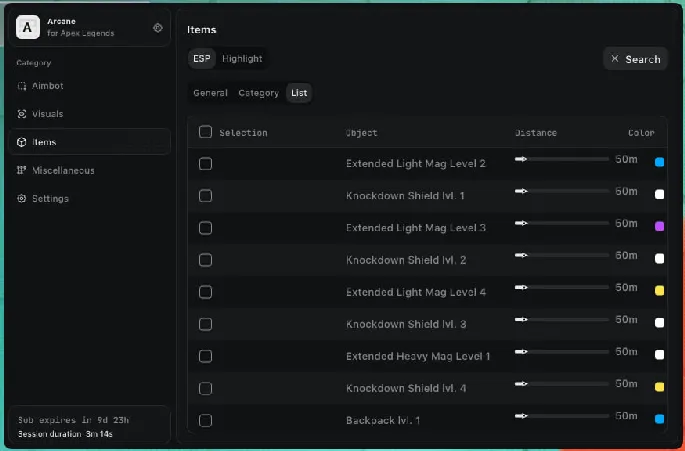This screenshot has width=685, height=451.
Task: Enable the Backpack lvl. 1 checkbox
Action: (x=205, y=420)
